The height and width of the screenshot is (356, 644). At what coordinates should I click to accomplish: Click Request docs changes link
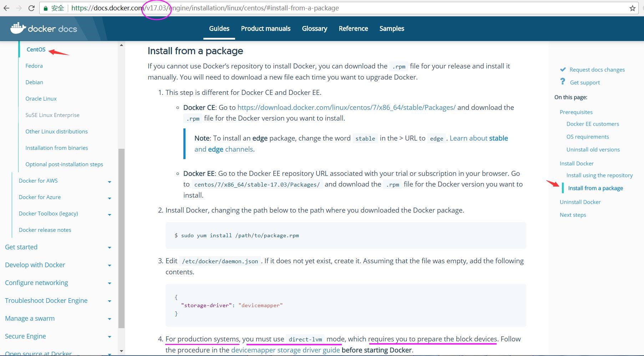[x=597, y=70]
